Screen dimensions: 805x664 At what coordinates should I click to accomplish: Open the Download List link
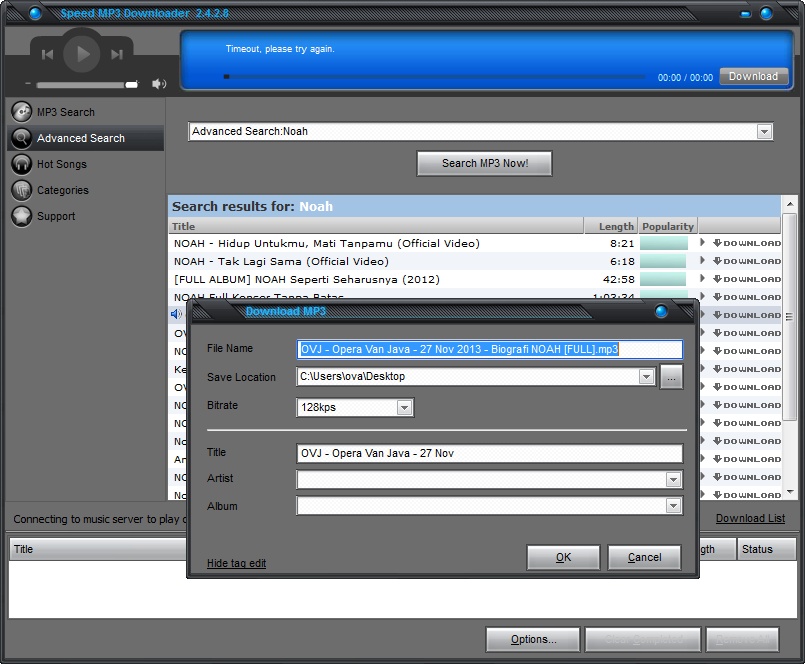750,518
